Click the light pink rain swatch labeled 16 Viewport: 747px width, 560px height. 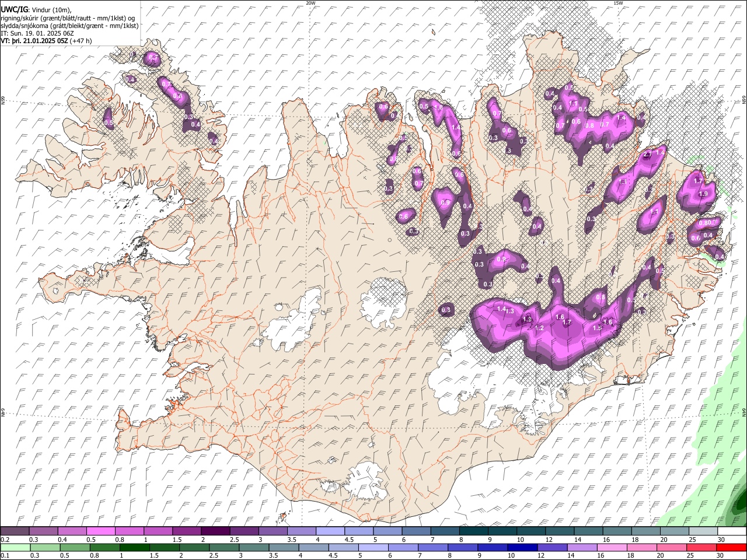coord(611,547)
